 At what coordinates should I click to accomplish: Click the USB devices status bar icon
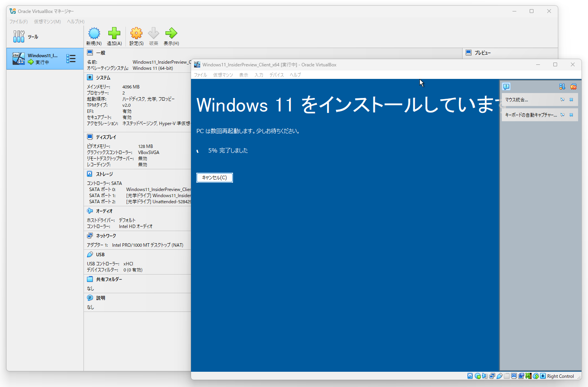(499, 376)
